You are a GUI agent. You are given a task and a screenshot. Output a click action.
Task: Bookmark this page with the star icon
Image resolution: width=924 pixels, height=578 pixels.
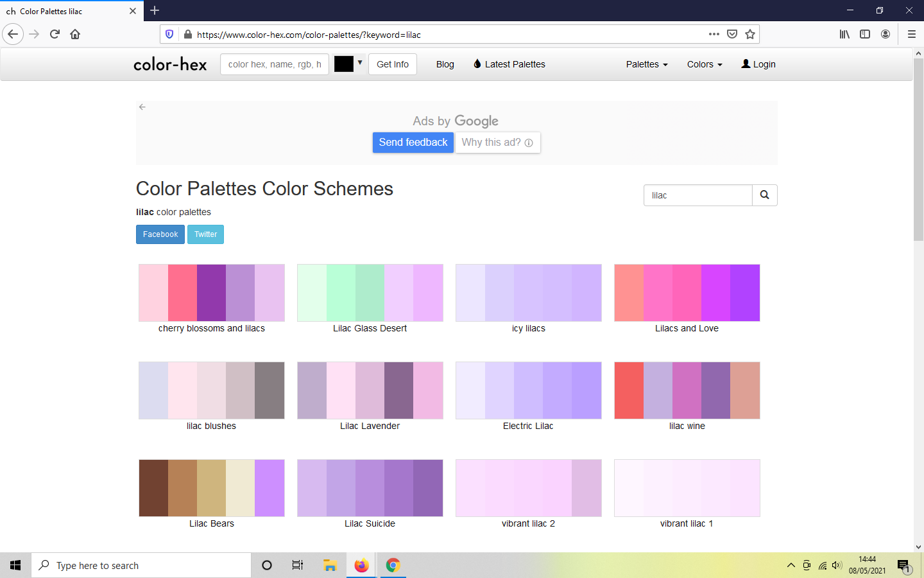750,34
